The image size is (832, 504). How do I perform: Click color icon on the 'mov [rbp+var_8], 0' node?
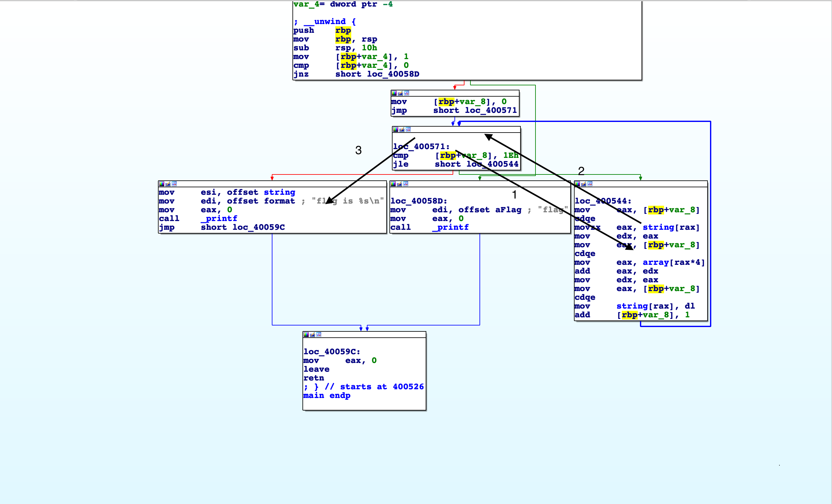coord(394,93)
